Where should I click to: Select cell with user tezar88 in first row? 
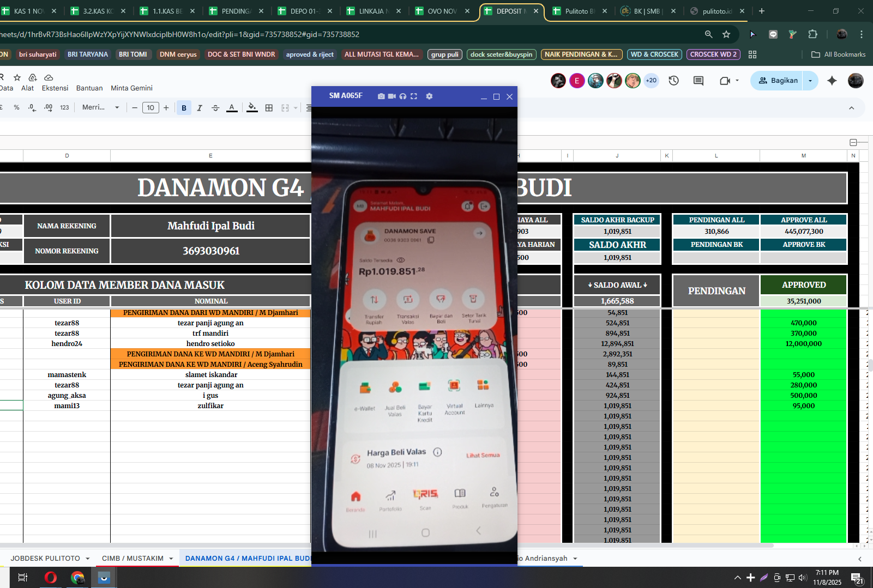tap(67, 323)
